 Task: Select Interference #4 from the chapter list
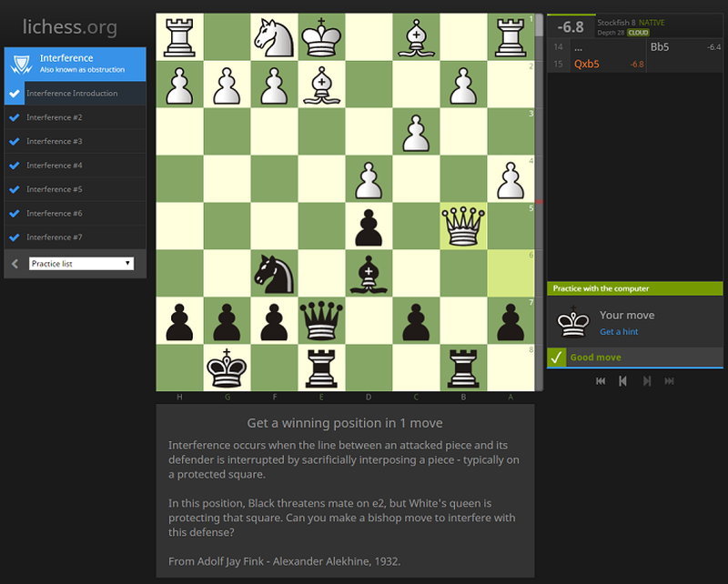(55, 166)
